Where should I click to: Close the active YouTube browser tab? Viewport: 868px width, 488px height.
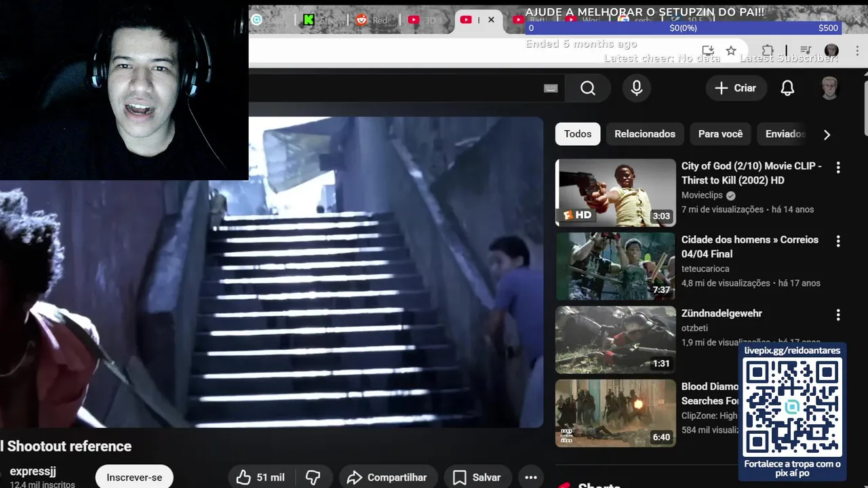click(x=491, y=20)
